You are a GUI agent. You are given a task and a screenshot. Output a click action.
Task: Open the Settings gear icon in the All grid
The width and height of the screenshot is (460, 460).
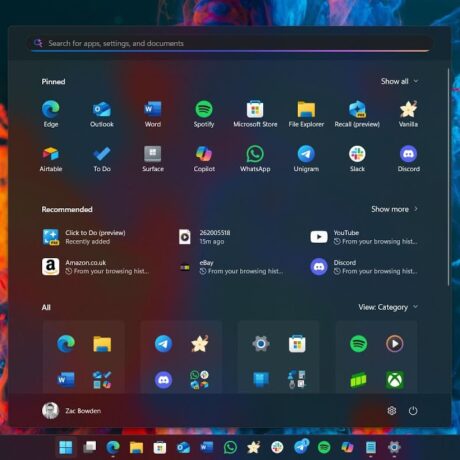click(261, 344)
